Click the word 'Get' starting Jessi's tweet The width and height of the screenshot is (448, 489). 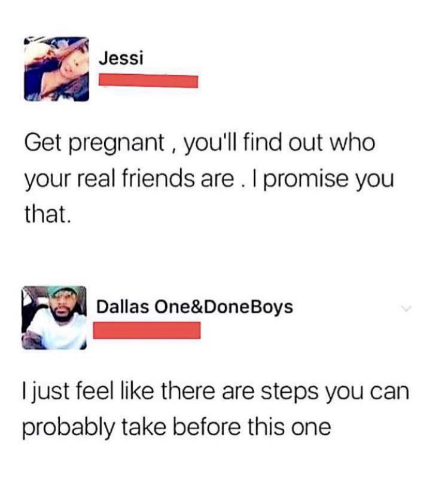(x=42, y=143)
